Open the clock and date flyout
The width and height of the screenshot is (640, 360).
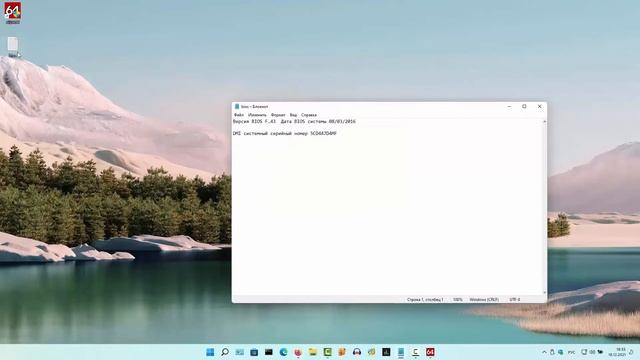pyautogui.click(x=618, y=352)
